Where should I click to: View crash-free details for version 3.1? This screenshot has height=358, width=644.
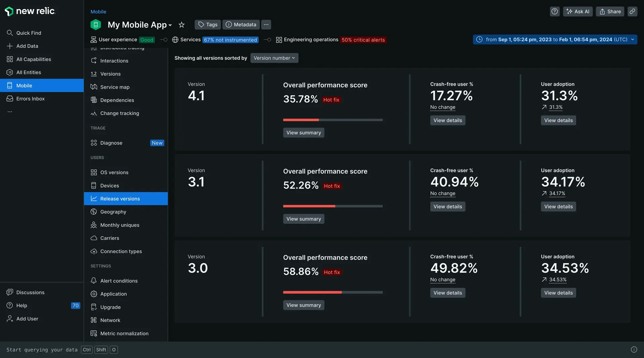(x=447, y=207)
